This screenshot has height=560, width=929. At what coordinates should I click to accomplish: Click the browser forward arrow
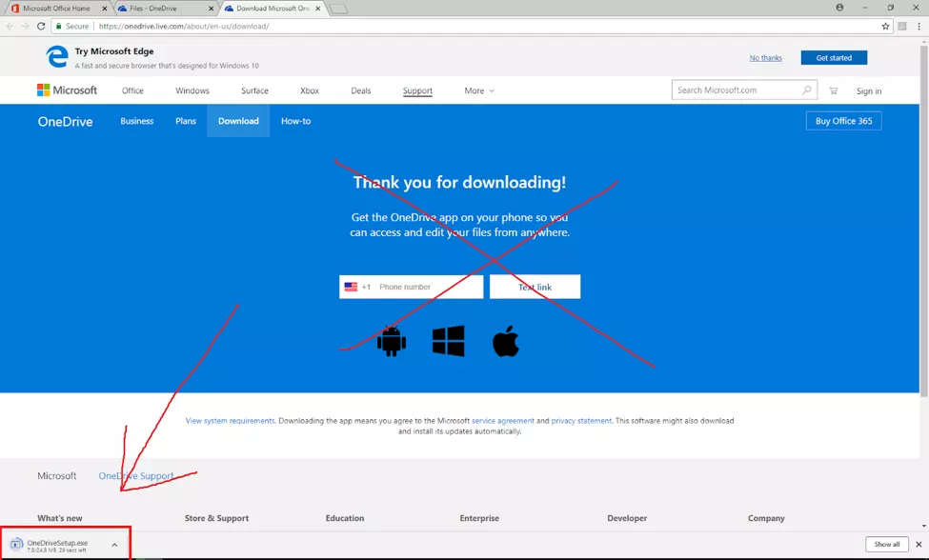[25, 26]
